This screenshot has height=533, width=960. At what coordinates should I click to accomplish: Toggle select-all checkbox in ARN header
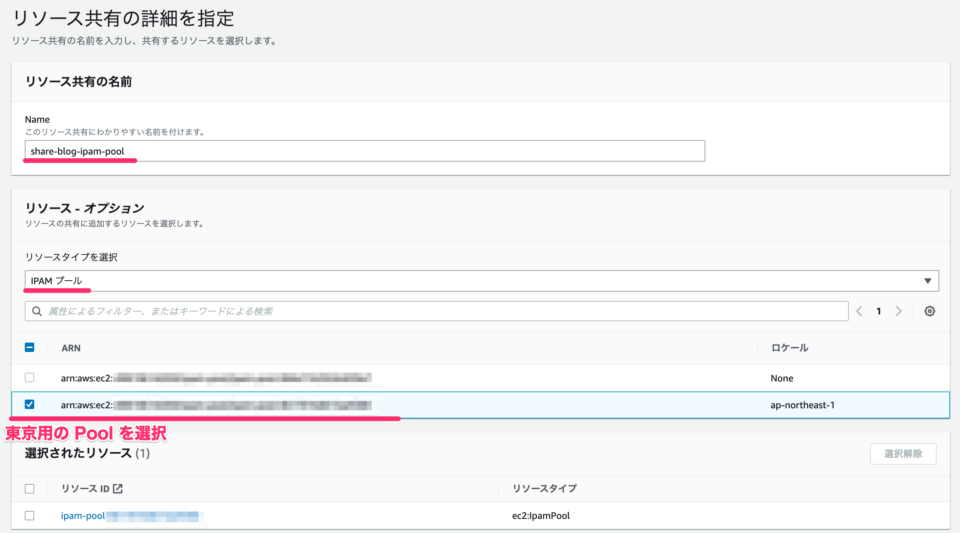[x=29, y=347]
